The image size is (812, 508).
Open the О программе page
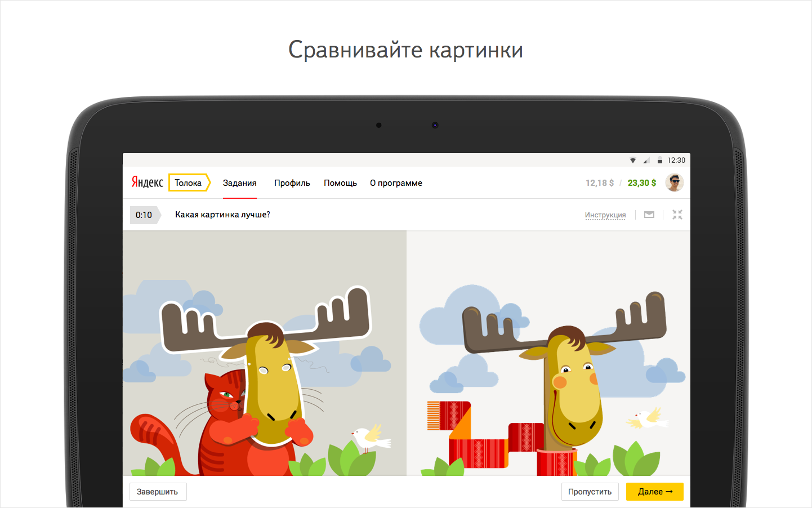pos(396,183)
